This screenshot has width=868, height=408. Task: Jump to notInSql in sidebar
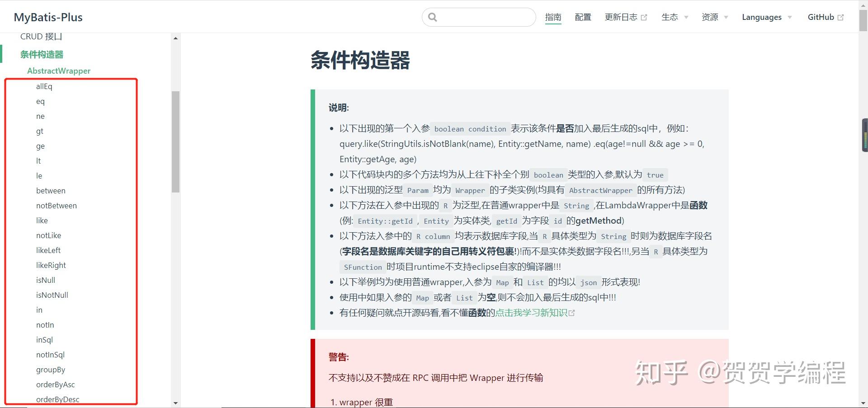(x=50, y=355)
